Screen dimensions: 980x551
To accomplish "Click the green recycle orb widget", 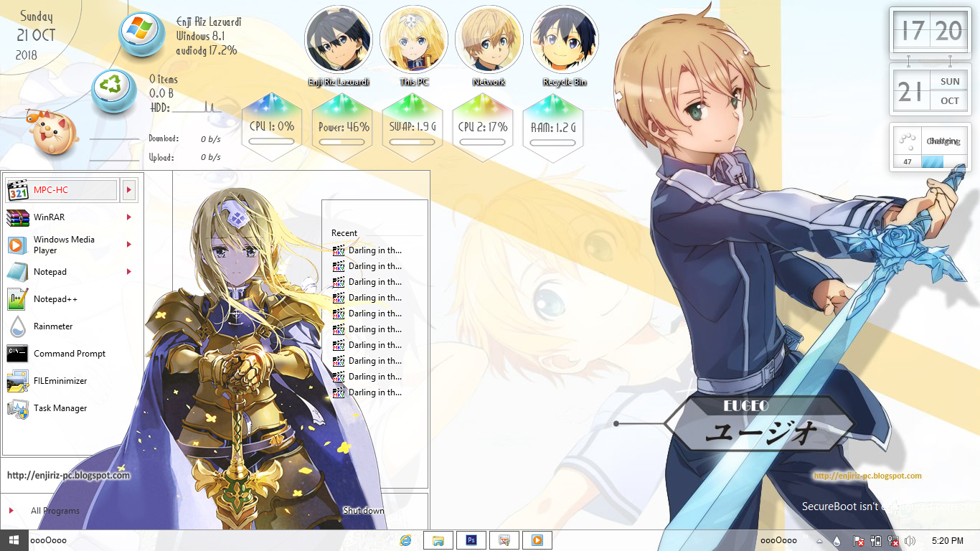I will [x=114, y=91].
